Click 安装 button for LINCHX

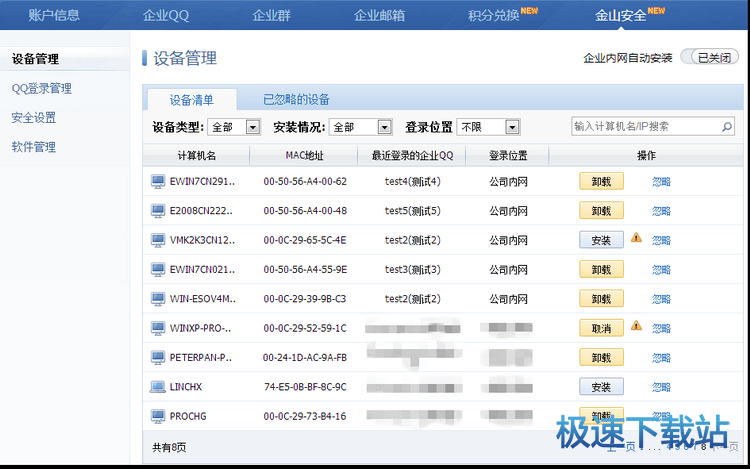[601, 387]
